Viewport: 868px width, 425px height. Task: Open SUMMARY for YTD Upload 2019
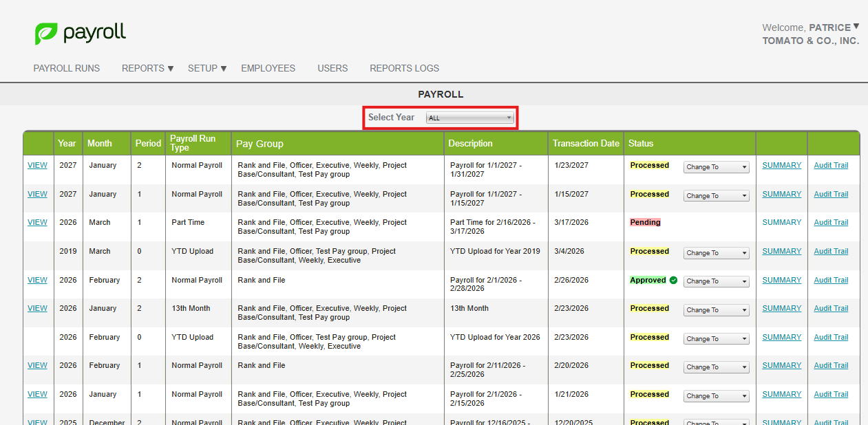pyautogui.click(x=781, y=252)
